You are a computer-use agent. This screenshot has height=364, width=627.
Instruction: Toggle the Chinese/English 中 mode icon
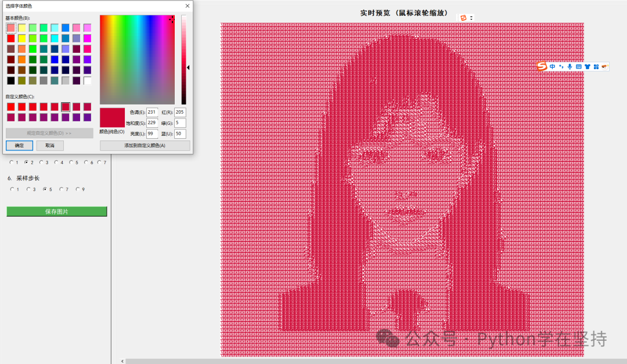coord(552,66)
